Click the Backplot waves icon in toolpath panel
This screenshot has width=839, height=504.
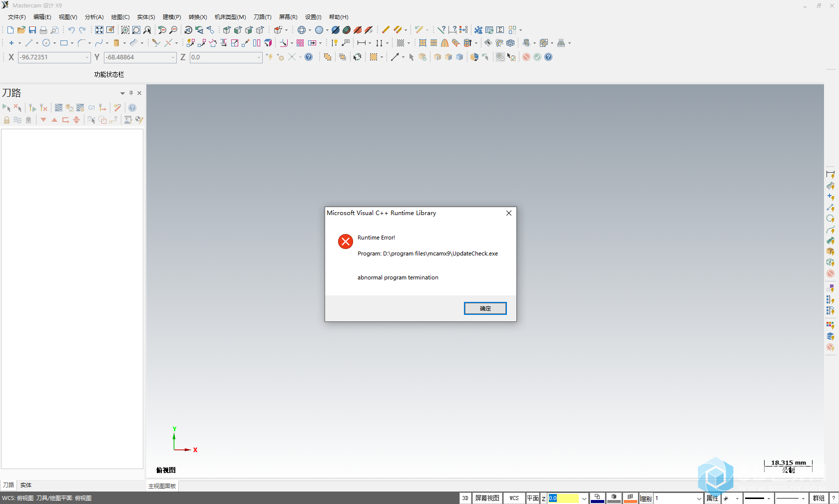(58, 108)
